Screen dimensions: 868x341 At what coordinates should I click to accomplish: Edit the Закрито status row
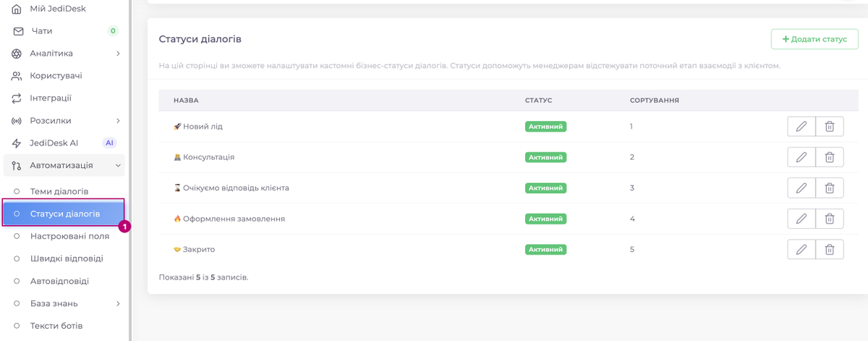pyautogui.click(x=801, y=250)
